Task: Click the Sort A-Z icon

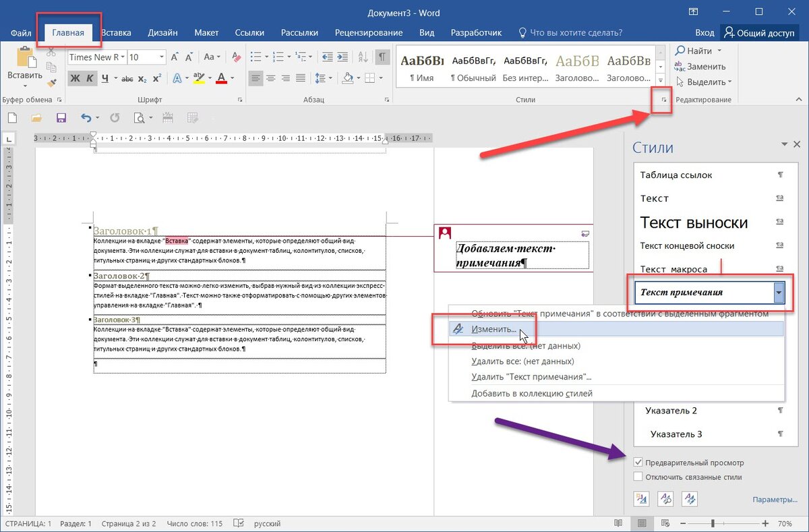Action: [362, 57]
